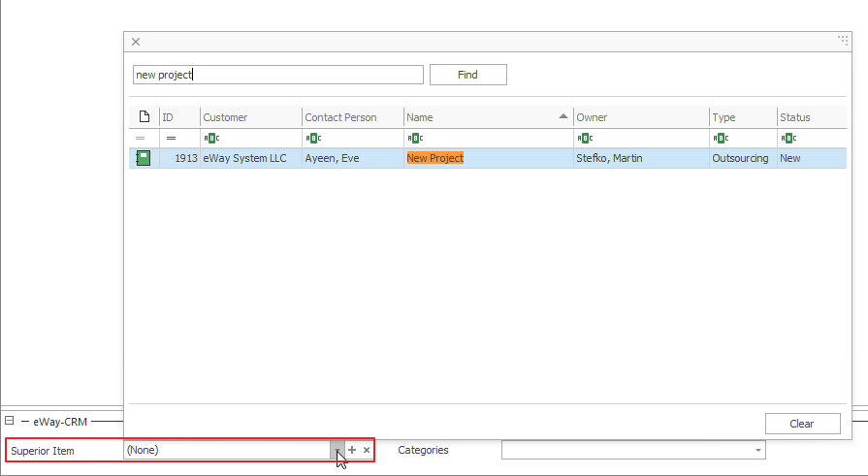Click the plus icon beside Superior Item
Screen dimensions: 868x476
(352, 450)
